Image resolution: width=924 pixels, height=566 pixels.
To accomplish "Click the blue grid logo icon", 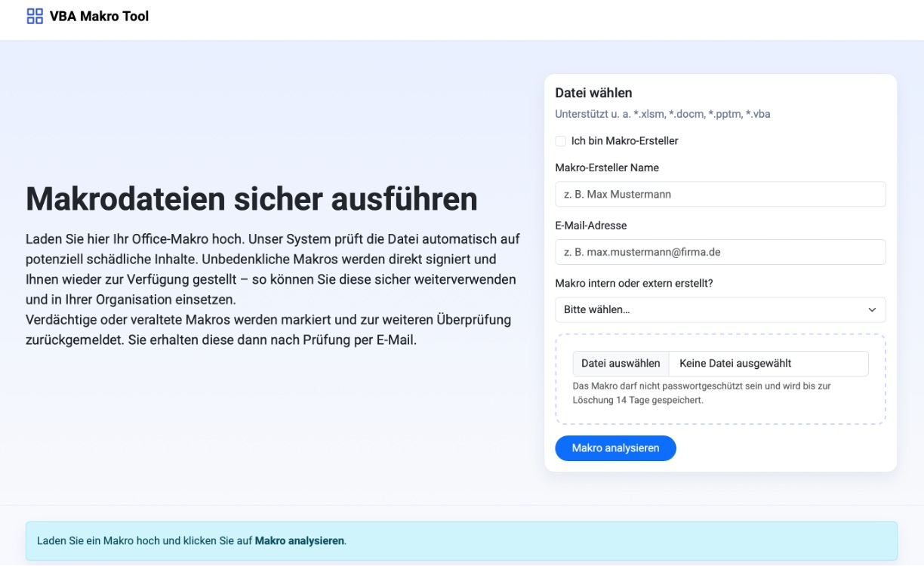I will click(33, 15).
